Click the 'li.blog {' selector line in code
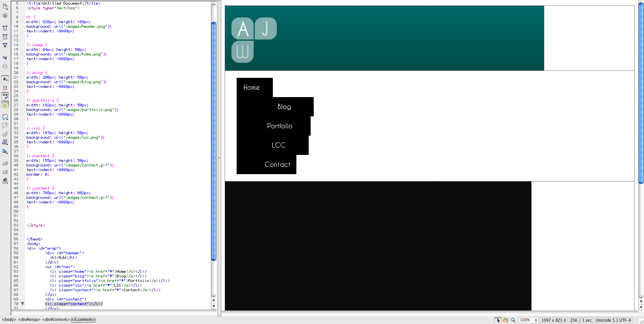The width and height of the screenshot is (644, 324). click(37, 73)
